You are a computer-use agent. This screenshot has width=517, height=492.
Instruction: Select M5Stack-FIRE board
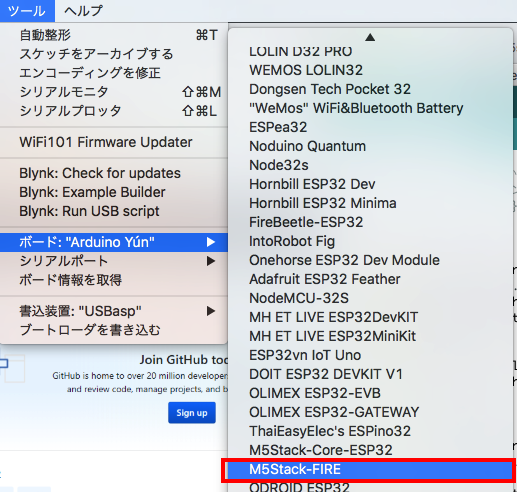tap(370, 470)
